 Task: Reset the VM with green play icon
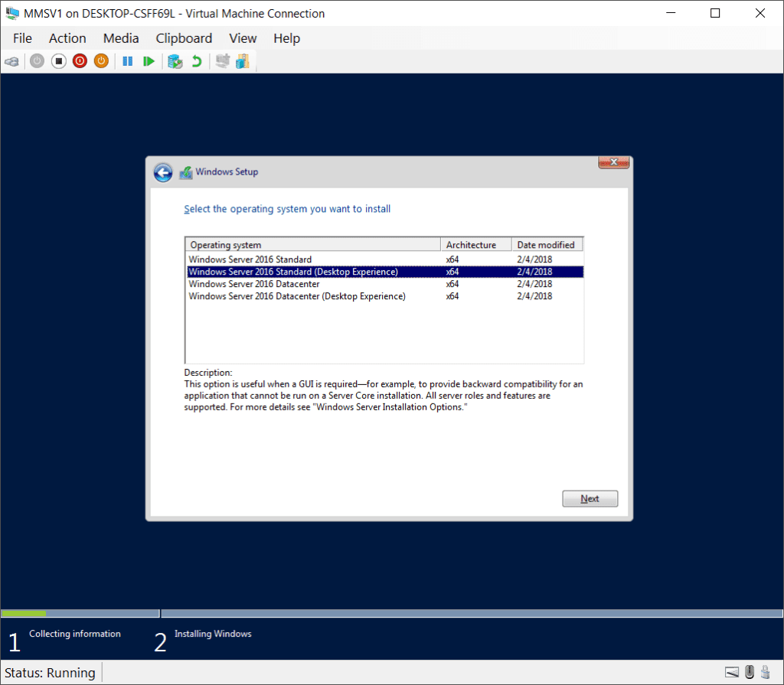point(149,61)
